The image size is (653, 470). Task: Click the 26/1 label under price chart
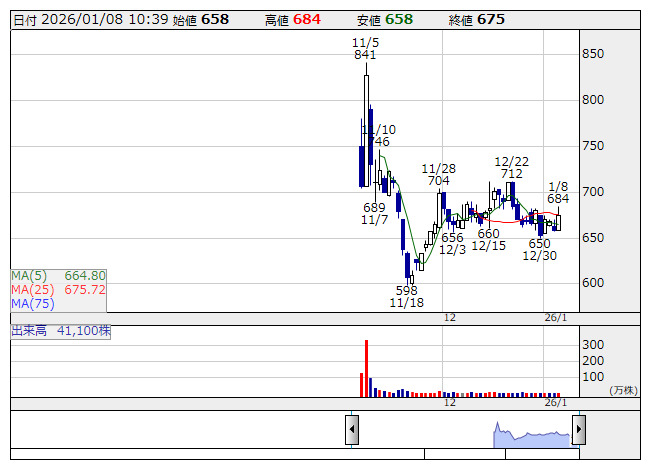click(556, 318)
